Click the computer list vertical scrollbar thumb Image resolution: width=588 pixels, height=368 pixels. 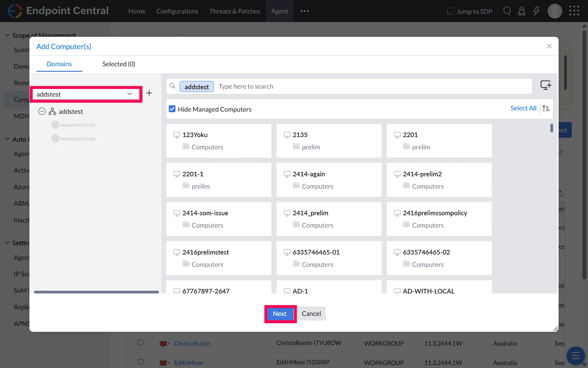pyautogui.click(x=552, y=128)
